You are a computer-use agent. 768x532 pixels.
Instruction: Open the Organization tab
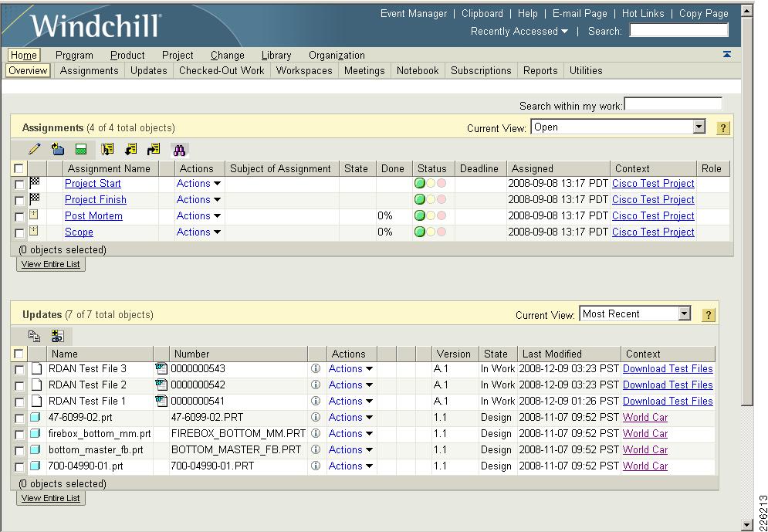[x=337, y=56]
